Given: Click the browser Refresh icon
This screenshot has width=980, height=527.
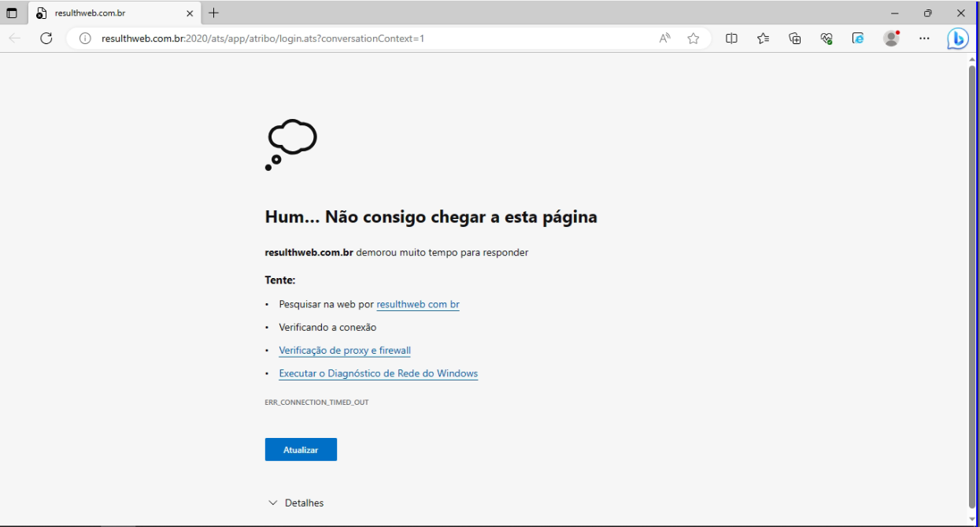Looking at the screenshot, I should (x=46, y=38).
